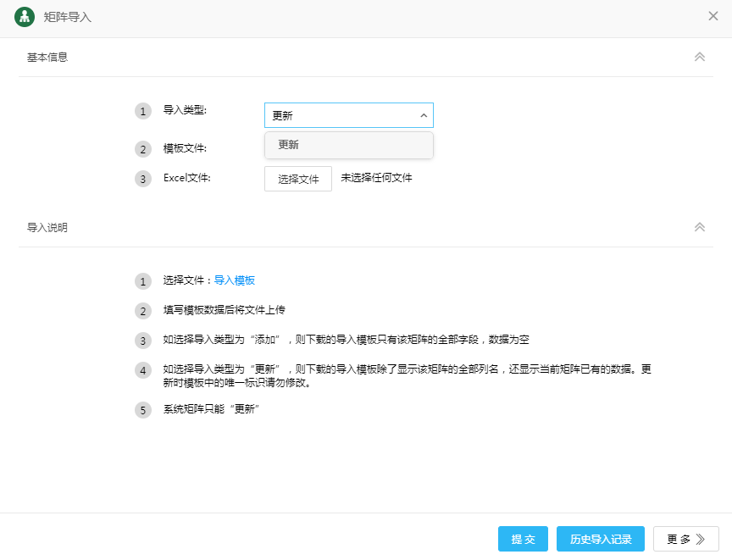Open 历史导入记录
This screenshot has height=560, width=732.
601,539
